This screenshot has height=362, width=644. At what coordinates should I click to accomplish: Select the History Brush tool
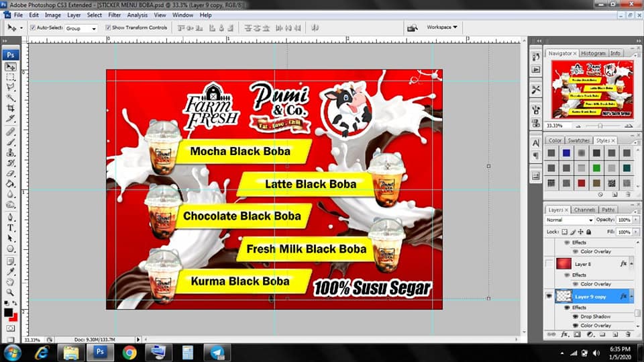click(x=11, y=163)
